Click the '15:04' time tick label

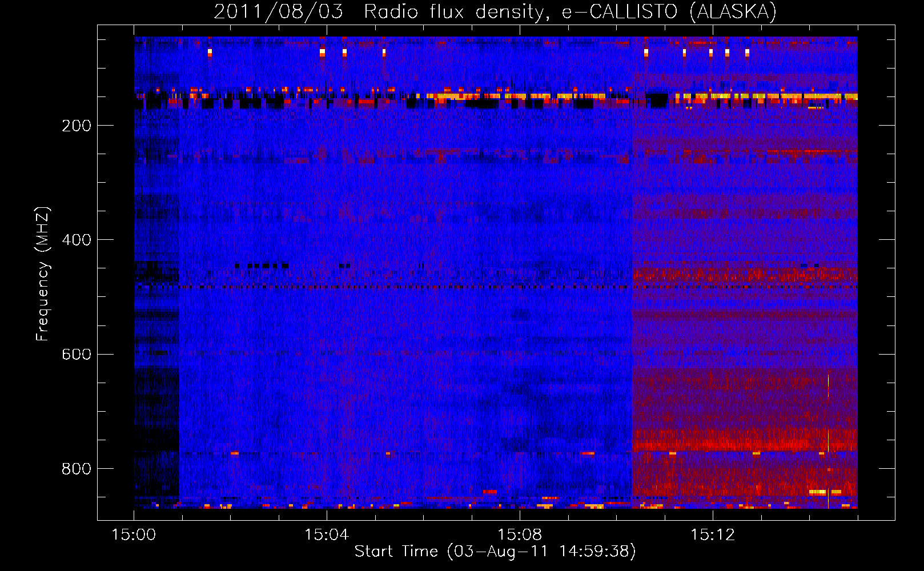(327, 535)
